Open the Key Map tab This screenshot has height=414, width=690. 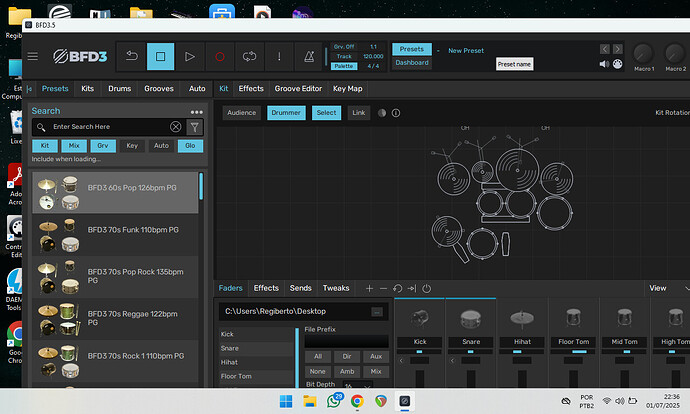click(348, 89)
